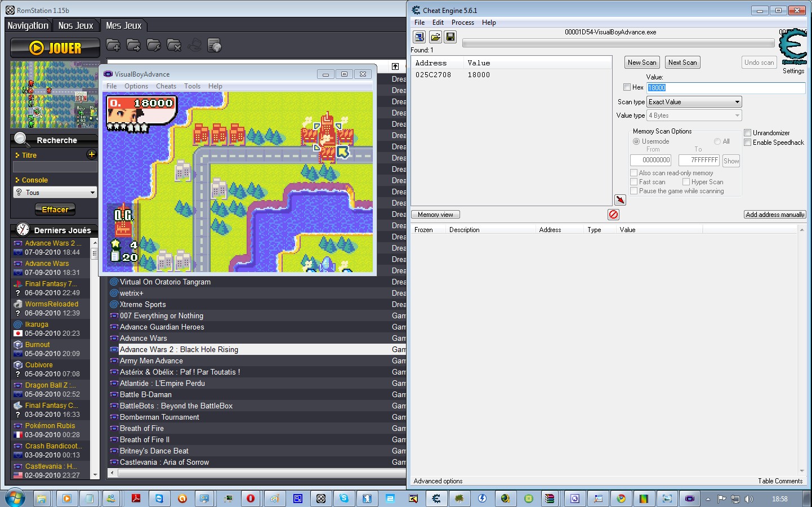Open the Scan type dropdown
812x507 pixels.
tap(694, 102)
